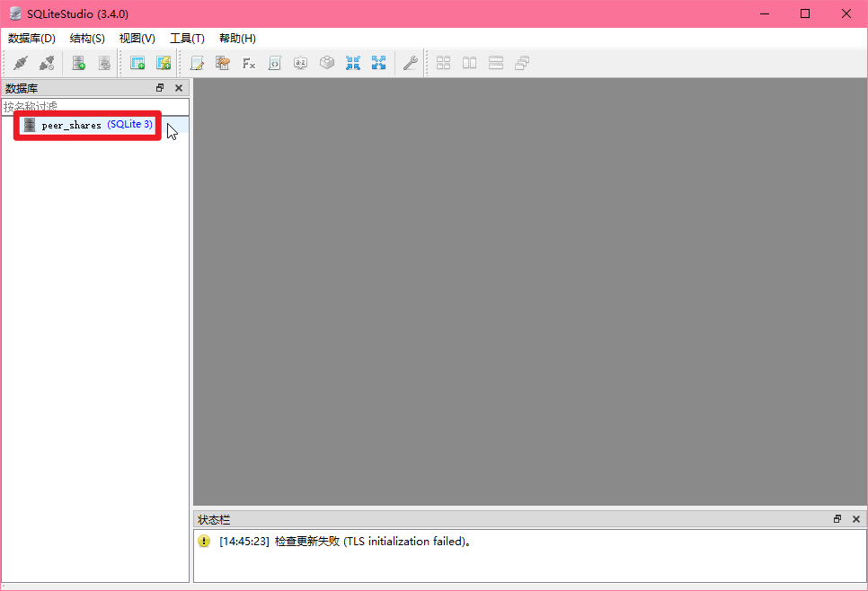The width and height of the screenshot is (868, 591).
Task: Click tile windows horizontally icon
Action: click(x=496, y=63)
